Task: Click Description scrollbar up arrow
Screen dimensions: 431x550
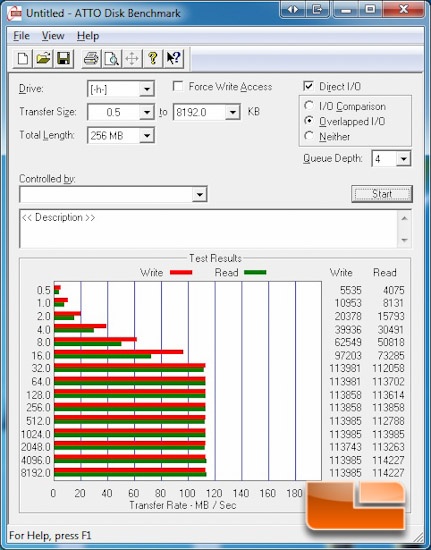Action: point(404,219)
